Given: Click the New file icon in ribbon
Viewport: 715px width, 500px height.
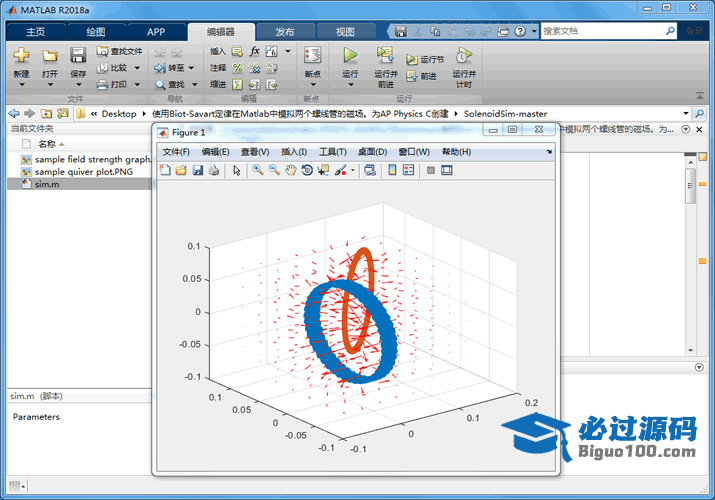Looking at the screenshot, I should (21, 55).
